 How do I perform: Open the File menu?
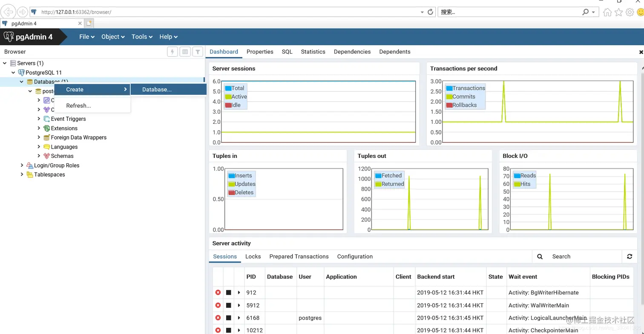[x=87, y=37]
